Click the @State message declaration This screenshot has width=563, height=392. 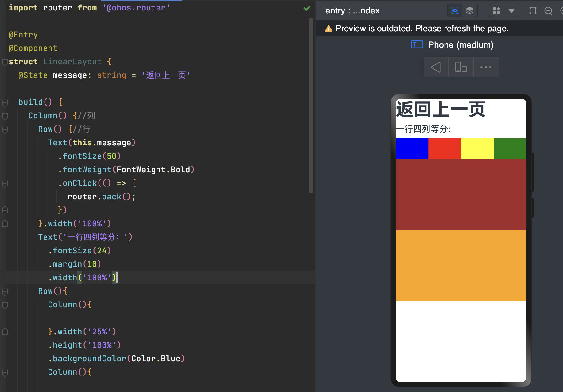pyautogui.click(x=104, y=75)
